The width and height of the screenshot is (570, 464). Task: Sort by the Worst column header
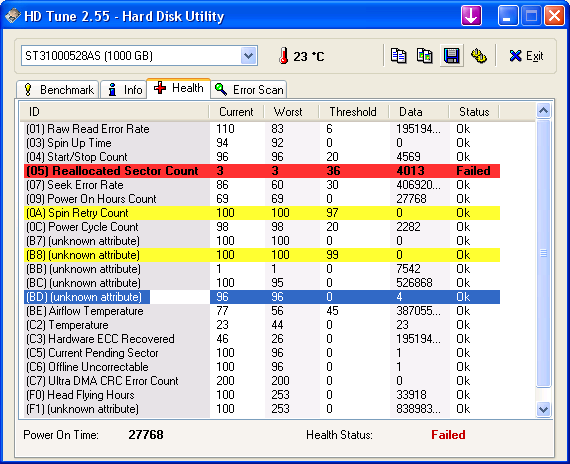291,112
